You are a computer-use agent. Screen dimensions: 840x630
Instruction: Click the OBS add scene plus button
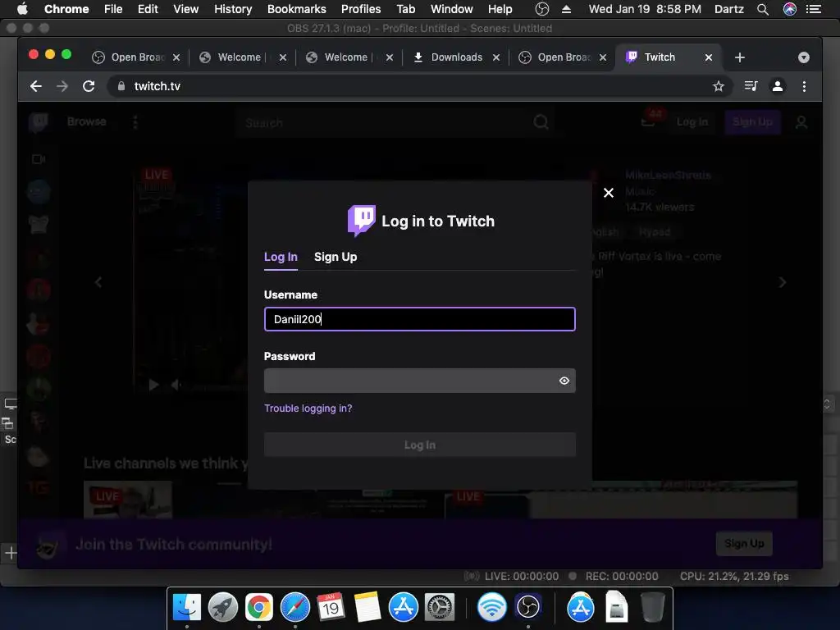pos(10,552)
